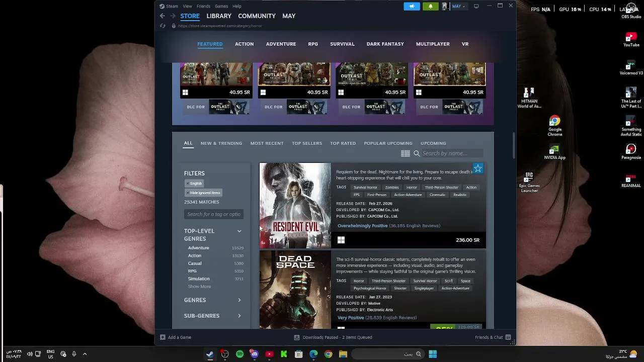Viewport: 644px width, 362px height.
Task: Open Downloads Paused status link
Action: point(333,337)
